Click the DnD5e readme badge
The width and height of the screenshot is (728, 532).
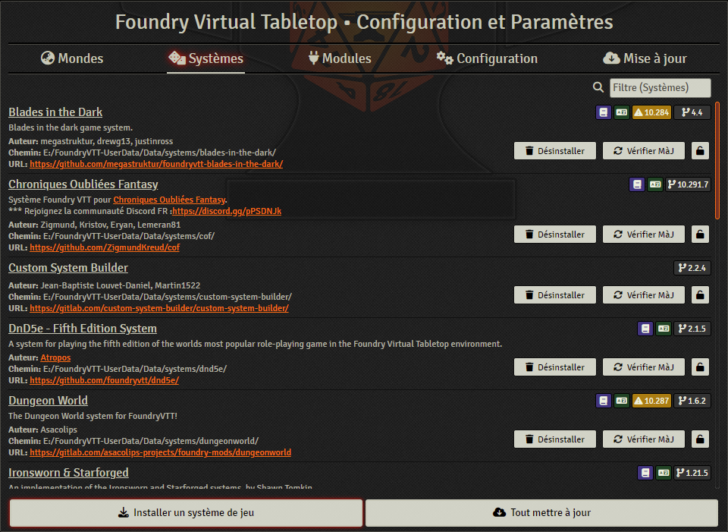(645, 329)
